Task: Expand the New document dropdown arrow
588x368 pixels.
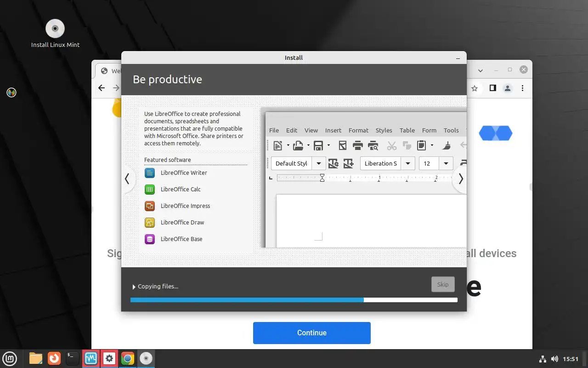Action: click(288, 146)
